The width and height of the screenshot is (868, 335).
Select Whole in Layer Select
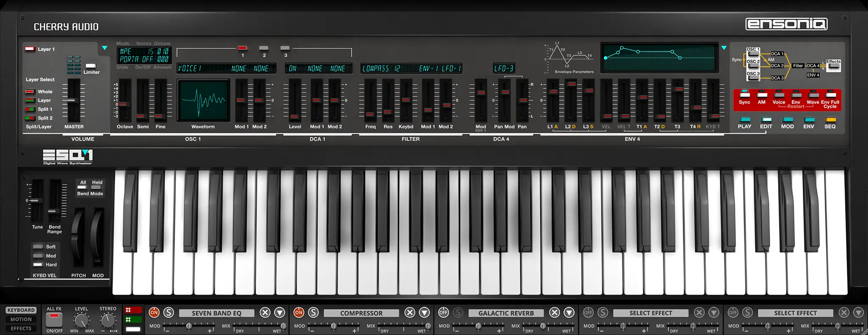[30, 92]
